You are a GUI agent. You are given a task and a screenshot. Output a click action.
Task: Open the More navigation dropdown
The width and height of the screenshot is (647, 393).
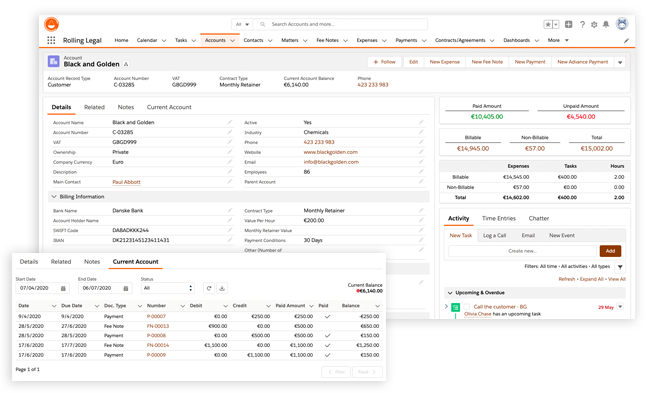[558, 40]
